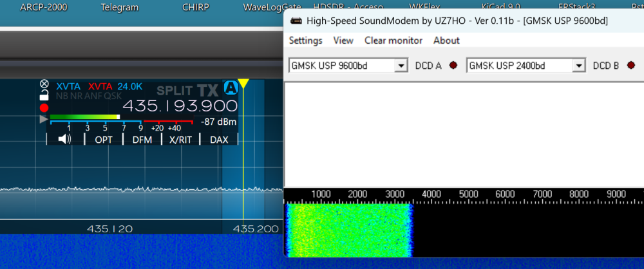
Task: Open the About menu in SoundModem
Action: 446,41
